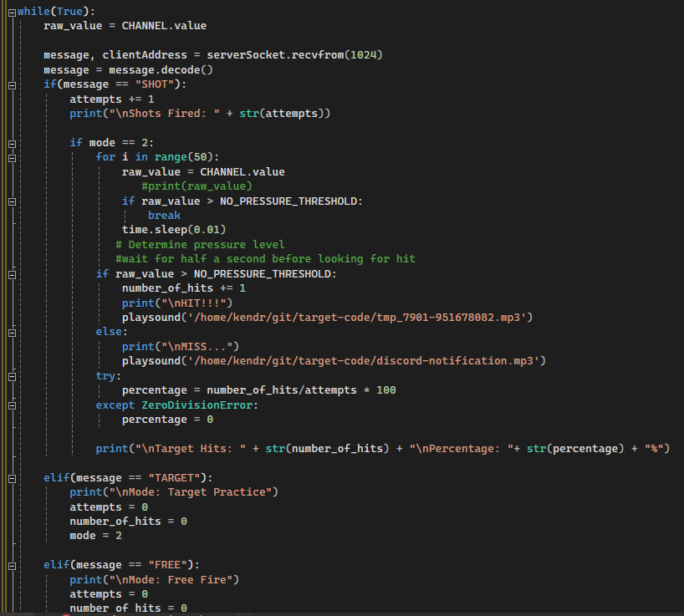The image size is (684, 616).
Task: Click the "percentage = 0" assignment
Action: (167, 420)
